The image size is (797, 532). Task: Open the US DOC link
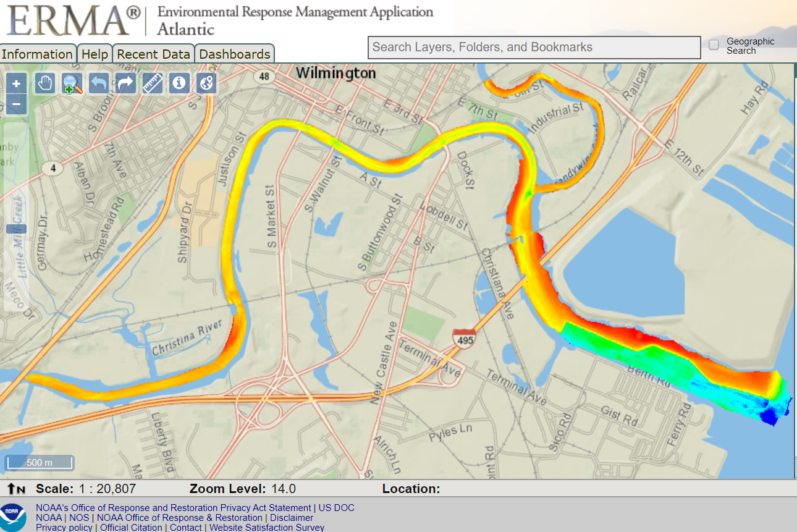pos(337,508)
